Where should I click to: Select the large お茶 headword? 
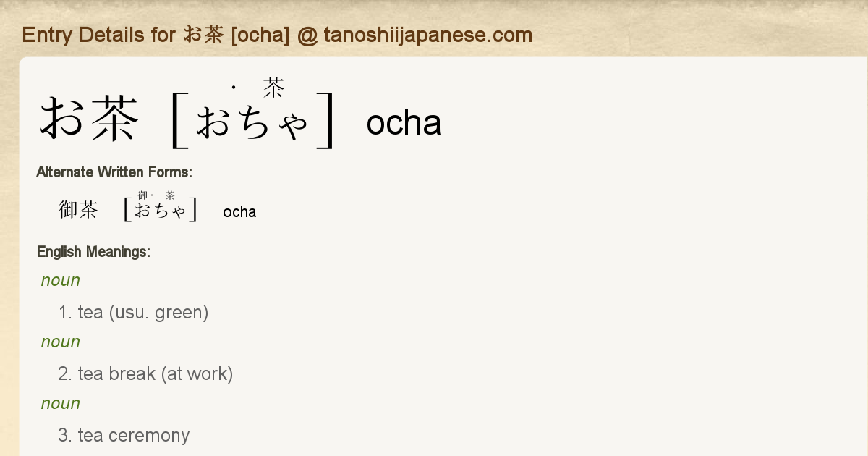tap(88, 119)
